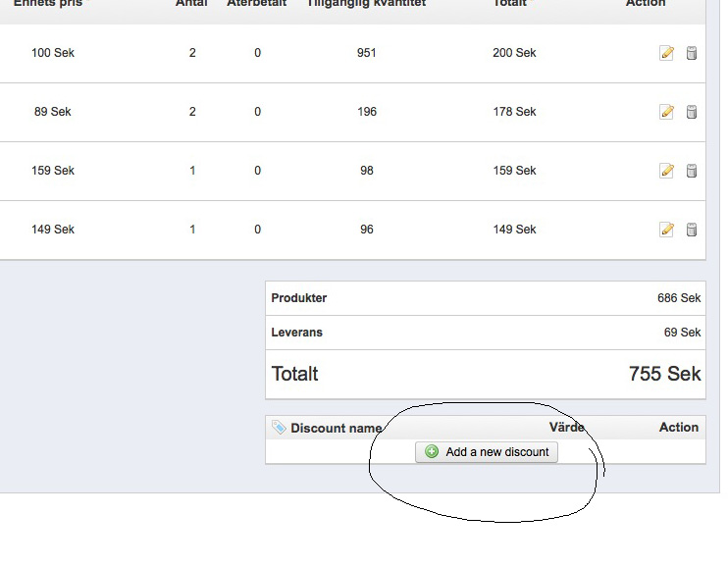Click the Värde column header
Screen dimensions: 728x566
(x=566, y=427)
